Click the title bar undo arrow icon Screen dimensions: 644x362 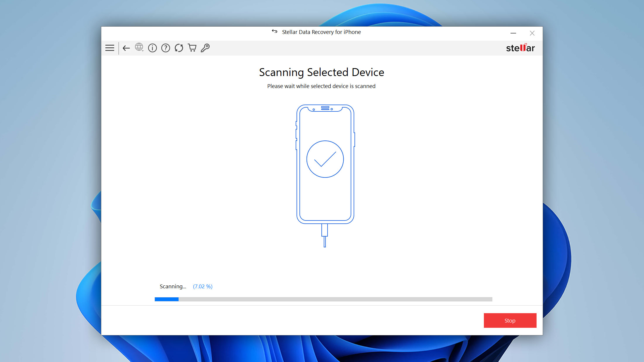[275, 31]
